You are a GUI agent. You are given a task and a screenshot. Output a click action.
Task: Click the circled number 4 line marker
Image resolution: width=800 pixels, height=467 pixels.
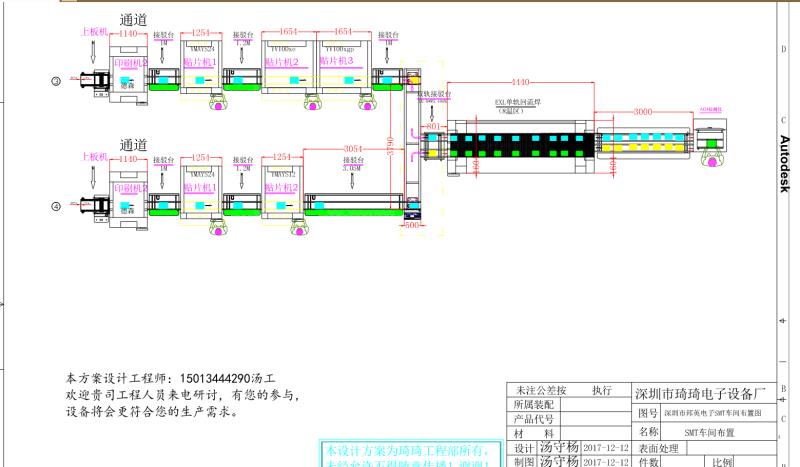point(57,206)
